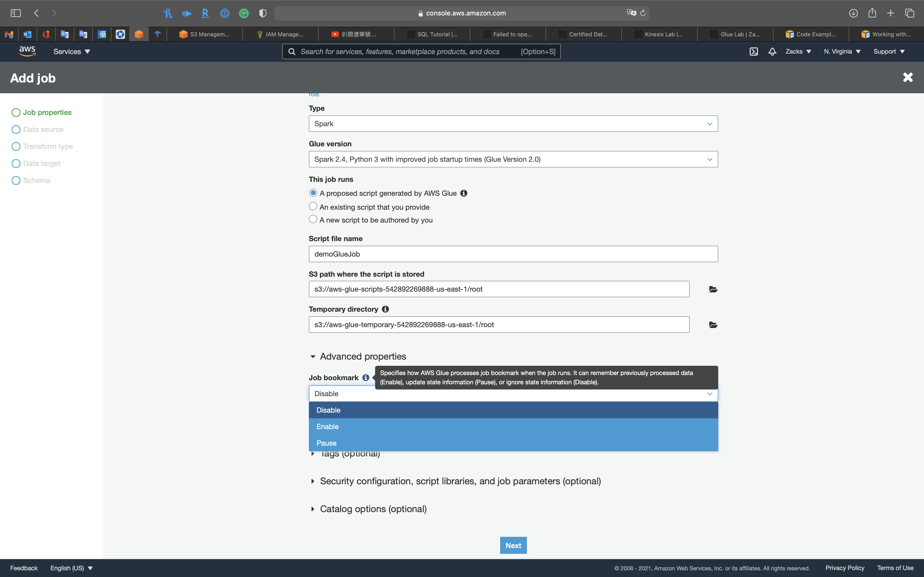
Task: Click folder icon beside S3 script path
Action: 713,289
